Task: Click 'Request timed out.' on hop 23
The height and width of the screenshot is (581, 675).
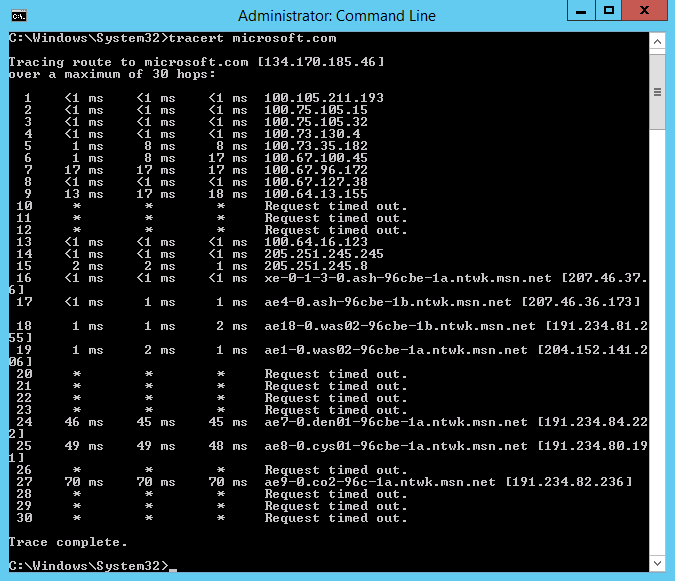Action: (336, 410)
